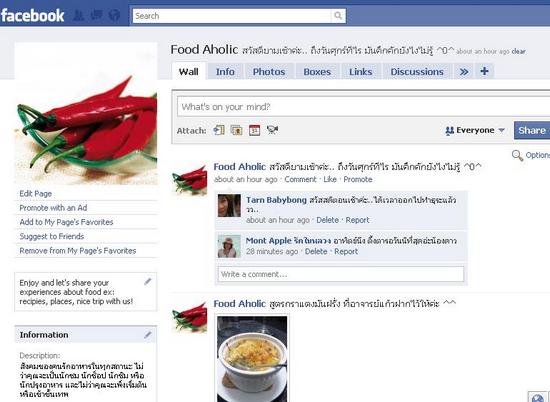This screenshot has height=402, width=550.
Task: Edit the page blurb with pencil icon
Action: tap(148, 281)
